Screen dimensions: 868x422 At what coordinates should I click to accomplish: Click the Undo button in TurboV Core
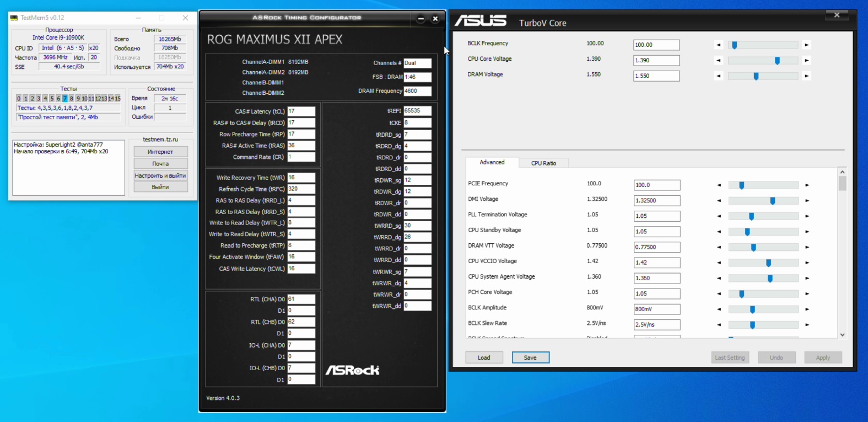777,357
